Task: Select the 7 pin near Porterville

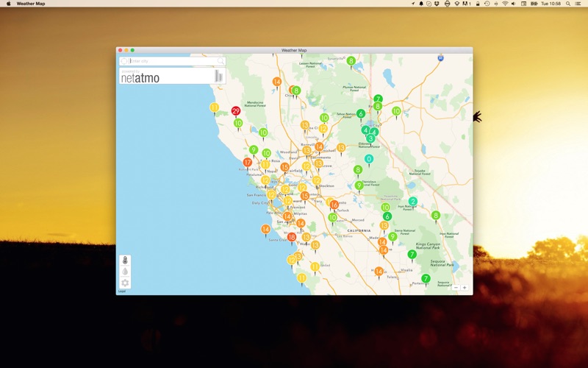Action: tap(426, 279)
